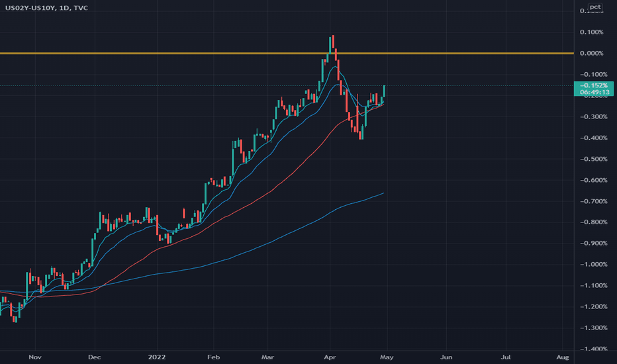This screenshot has width=617, height=364.
Task: Click the -0.900% price axis label
Action: (x=593, y=243)
